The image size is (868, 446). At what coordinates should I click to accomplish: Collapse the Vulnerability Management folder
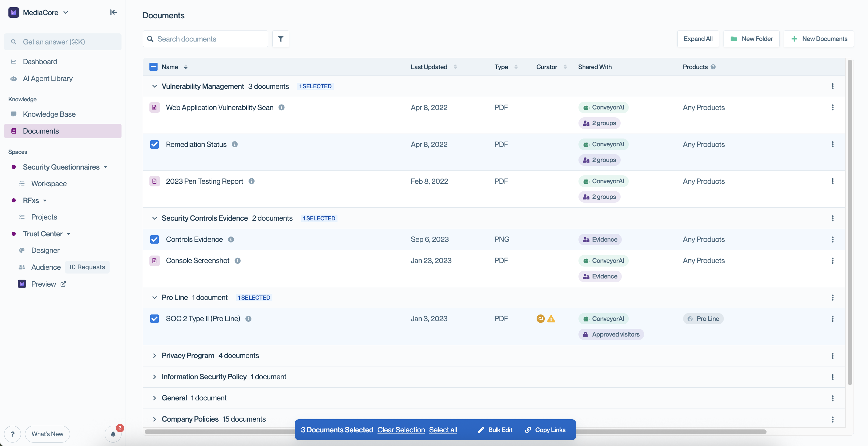[154, 86]
